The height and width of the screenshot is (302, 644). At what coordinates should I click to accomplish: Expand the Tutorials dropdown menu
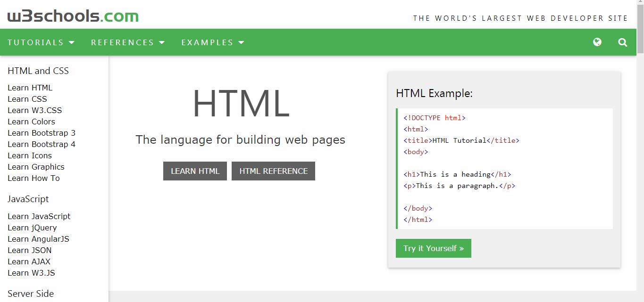click(x=41, y=42)
